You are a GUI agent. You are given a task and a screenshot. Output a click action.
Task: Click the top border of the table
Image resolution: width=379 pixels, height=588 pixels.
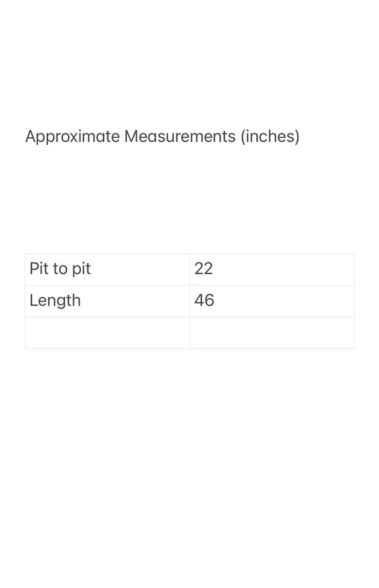[x=189, y=254]
